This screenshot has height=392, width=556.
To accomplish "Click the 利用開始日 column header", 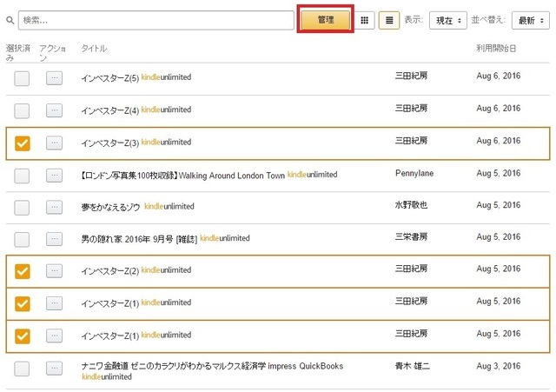I will [496, 49].
